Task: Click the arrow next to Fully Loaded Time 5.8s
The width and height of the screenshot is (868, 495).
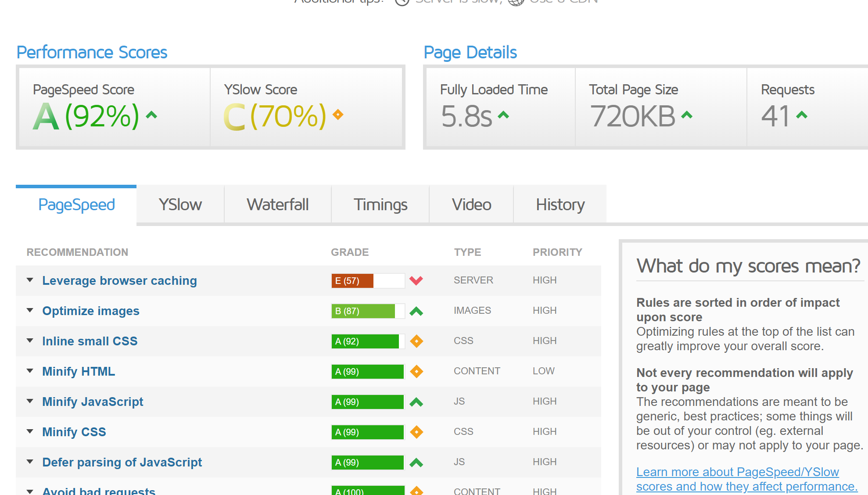Action: (503, 115)
